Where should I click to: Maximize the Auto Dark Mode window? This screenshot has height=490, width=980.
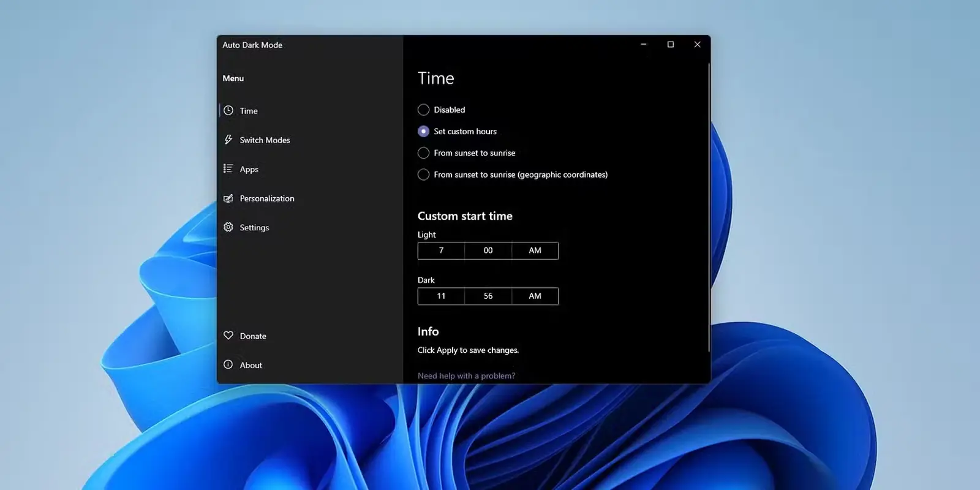(671, 45)
